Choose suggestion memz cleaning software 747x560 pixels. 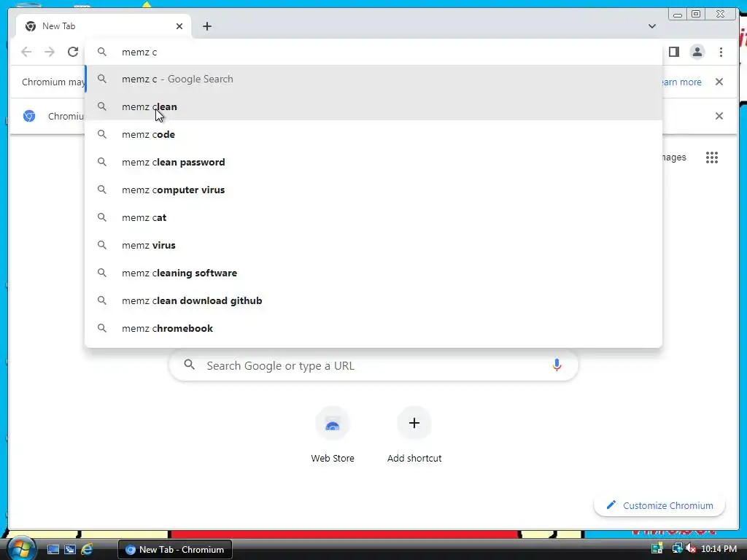tap(373, 273)
